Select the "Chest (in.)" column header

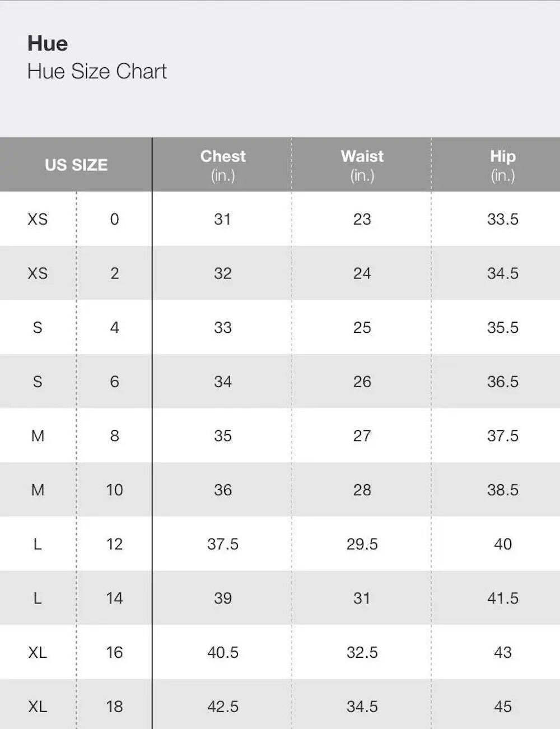click(x=223, y=165)
